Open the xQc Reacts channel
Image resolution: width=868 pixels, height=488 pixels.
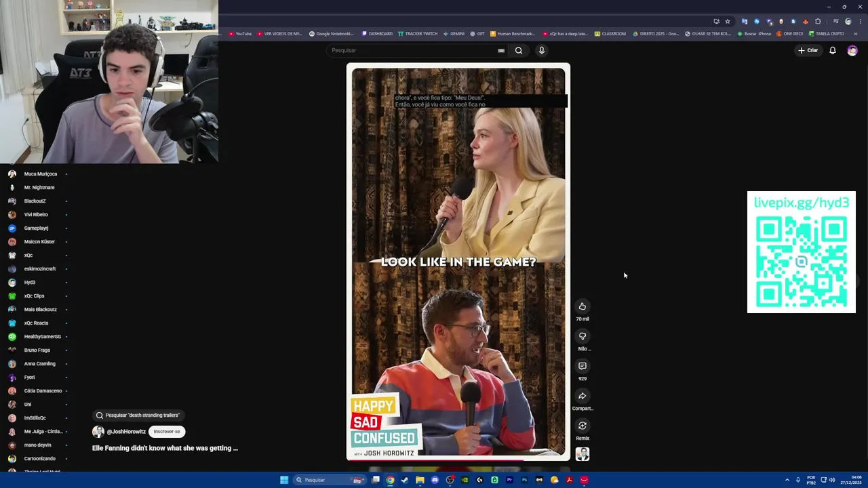pyautogui.click(x=37, y=323)
